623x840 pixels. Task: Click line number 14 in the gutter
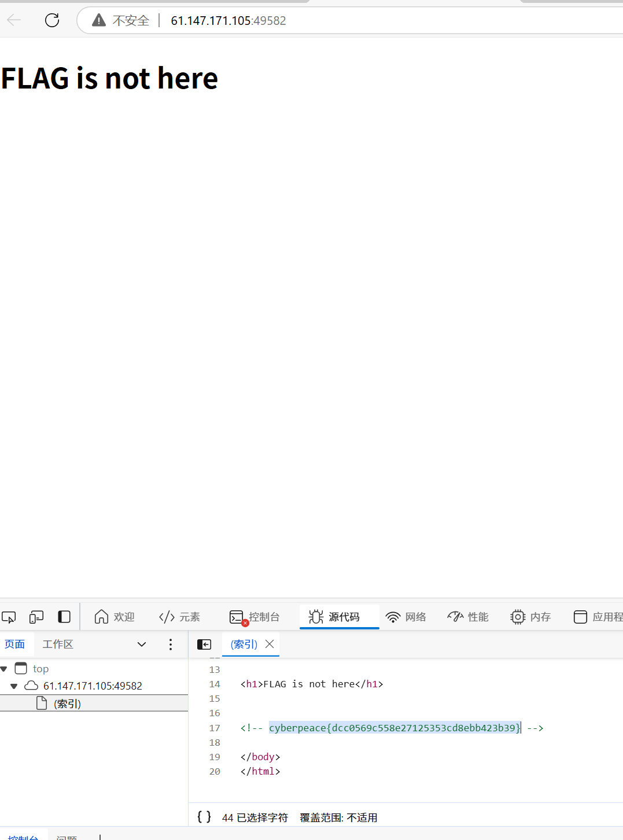tap(215, 684)
